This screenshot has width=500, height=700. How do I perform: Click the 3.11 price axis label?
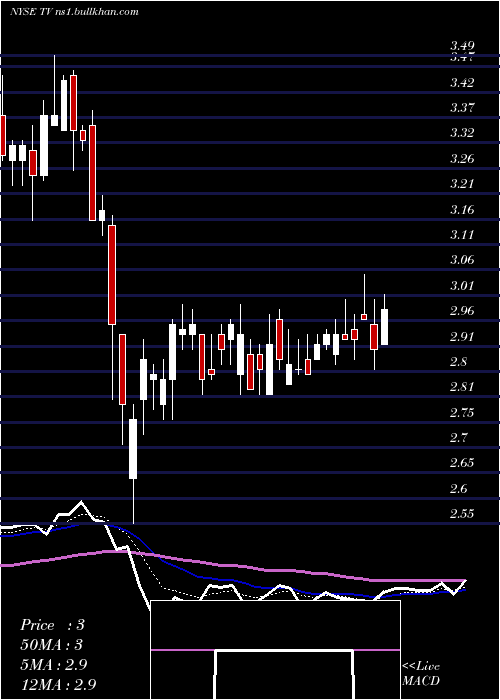(x=462, y=234)
